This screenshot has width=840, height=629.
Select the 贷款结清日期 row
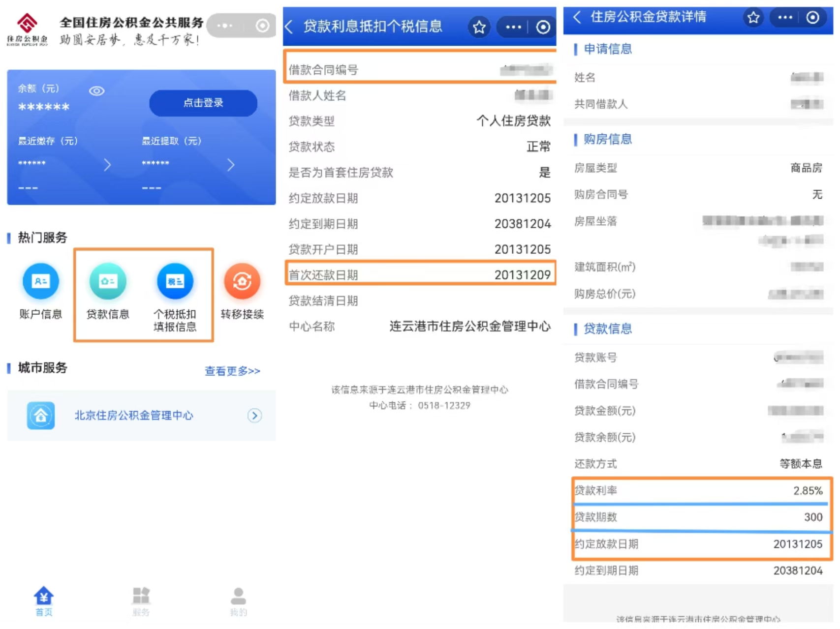420,301
